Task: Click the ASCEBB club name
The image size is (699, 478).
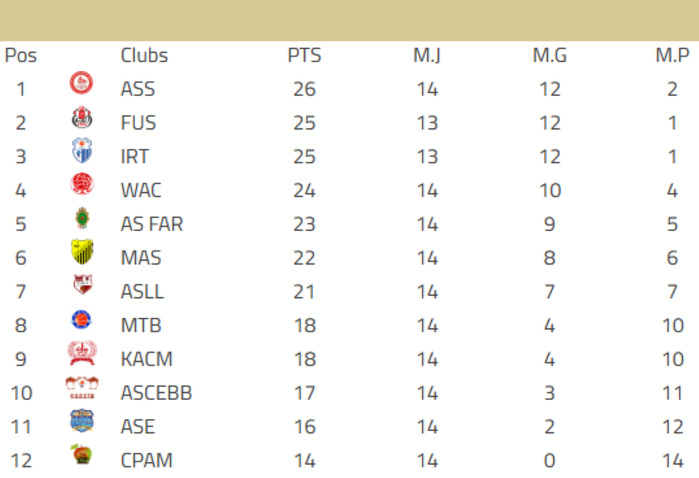Action: coord(156,394)
